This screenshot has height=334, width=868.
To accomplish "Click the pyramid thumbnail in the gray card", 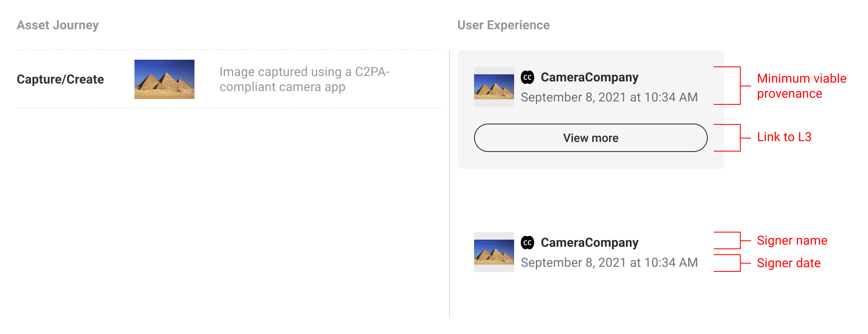I will tap(494, 87).
